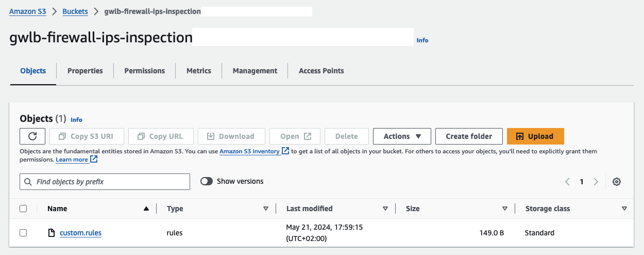Click the Upload button
Image resolution: width=644 pixels, height=255 pixels.
[535, 136]
